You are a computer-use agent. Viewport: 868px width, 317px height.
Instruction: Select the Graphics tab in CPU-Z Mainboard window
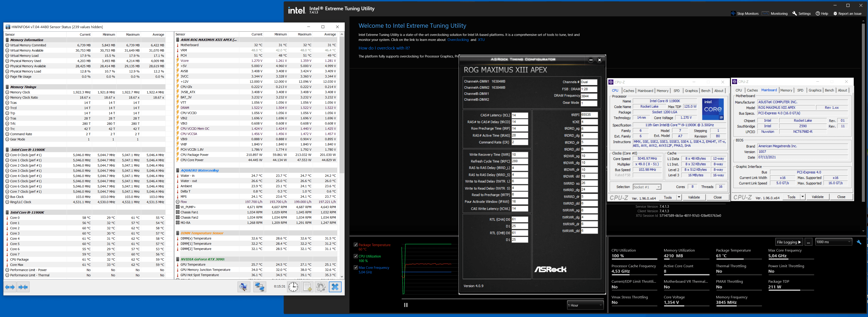coord(815,90)
